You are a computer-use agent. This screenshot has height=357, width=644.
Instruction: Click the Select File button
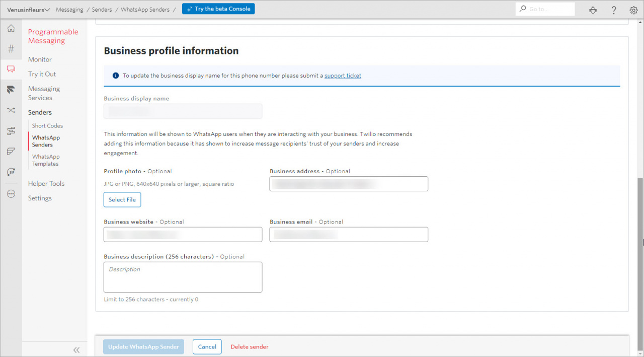coord(122,200)
